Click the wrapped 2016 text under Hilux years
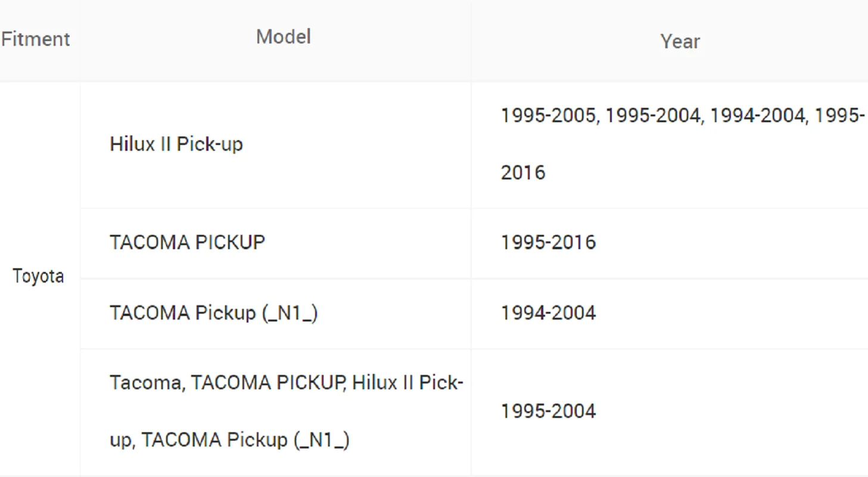868x477 pixels. 523,173
